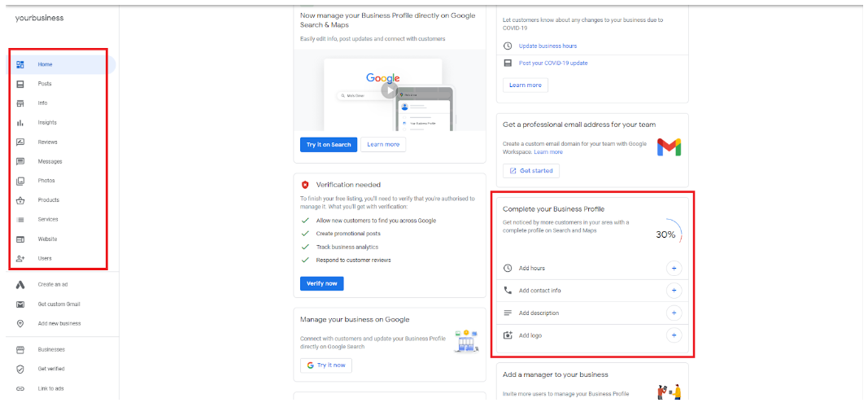The height and width of the screenshot is (407, 868).
Task: Click the Products basket icon
Action: [x=20, y=200]
